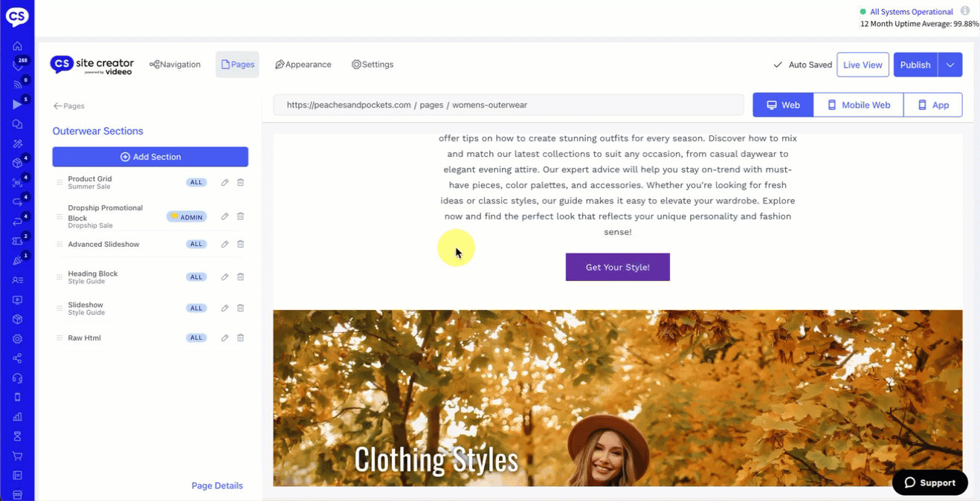Grab the drag handle for Slideshow section
The height and width of the screenshot is (501, 980).
pyautogui.click(x=59, y=308)
